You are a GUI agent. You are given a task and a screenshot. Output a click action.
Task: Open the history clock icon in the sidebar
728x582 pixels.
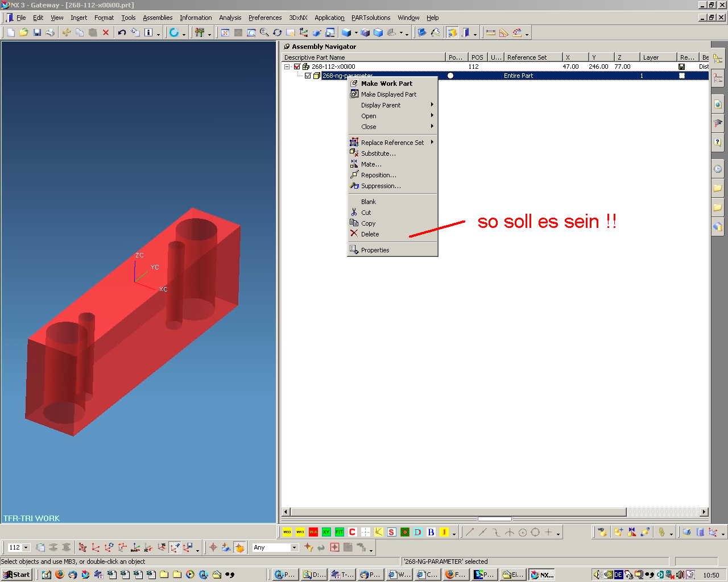click(718, 169)
